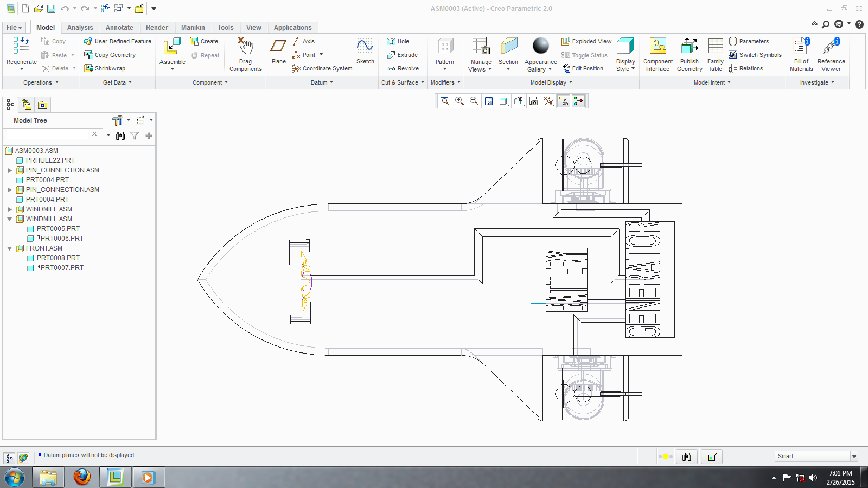The image size is (868, 488).
Task: Open Saved Orientations view icon
Action: coord(503,101)
